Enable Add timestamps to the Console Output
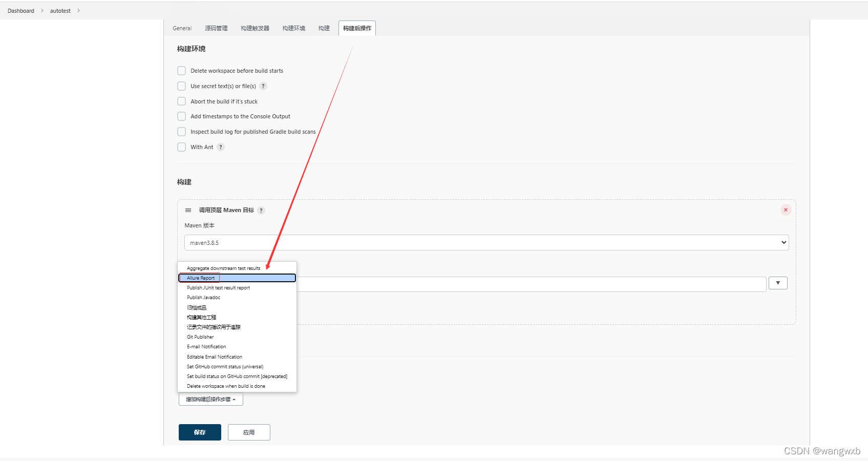Screen dimensions: 868x461 [181, 116]
